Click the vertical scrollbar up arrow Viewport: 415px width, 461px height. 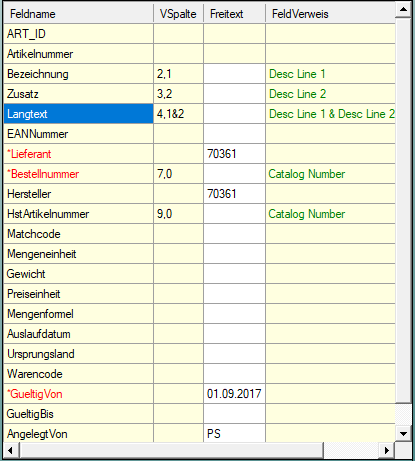(x=403, y=9)
